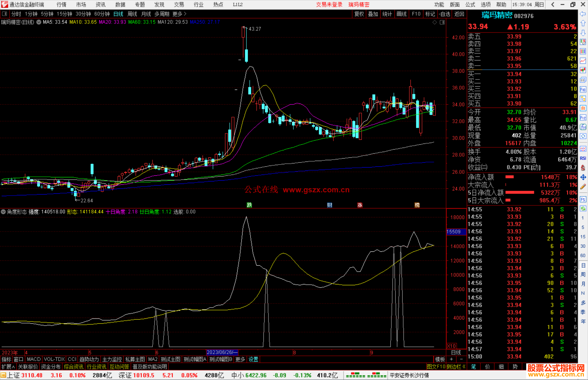The image size is (588, 380).
Task: Switch to 周 period in right sidebar
Action: pyautogui.click(x=583, y=275)
